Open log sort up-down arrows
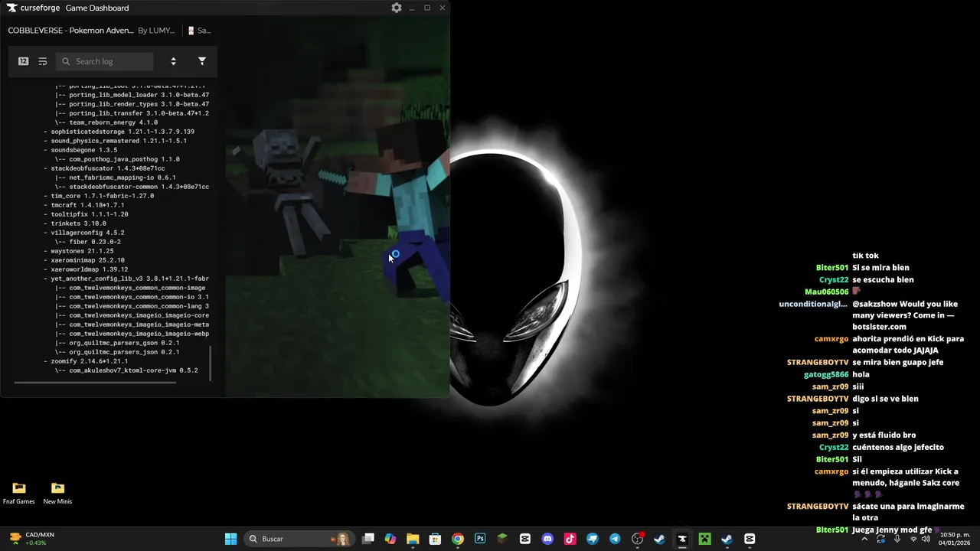Screen dimensions: 980x551 tap(173, 61)
